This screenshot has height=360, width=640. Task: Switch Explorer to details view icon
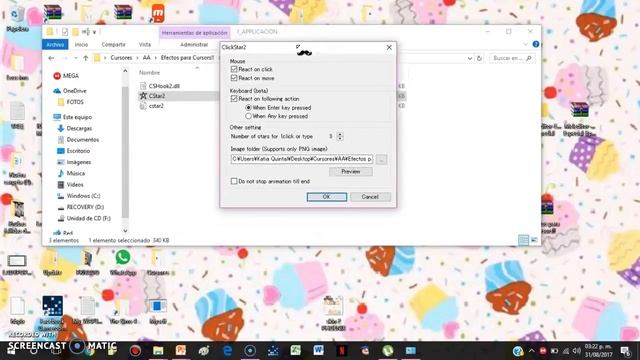[523, 240]
